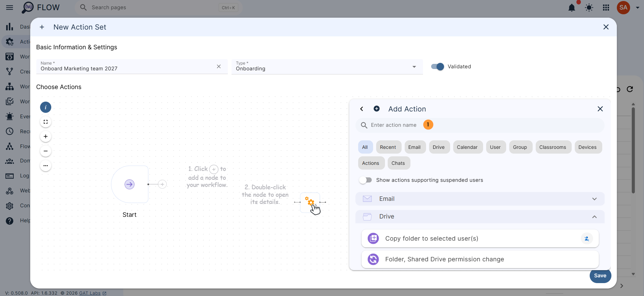
Task: Click the Search pages field
Action: click(159, 7)
